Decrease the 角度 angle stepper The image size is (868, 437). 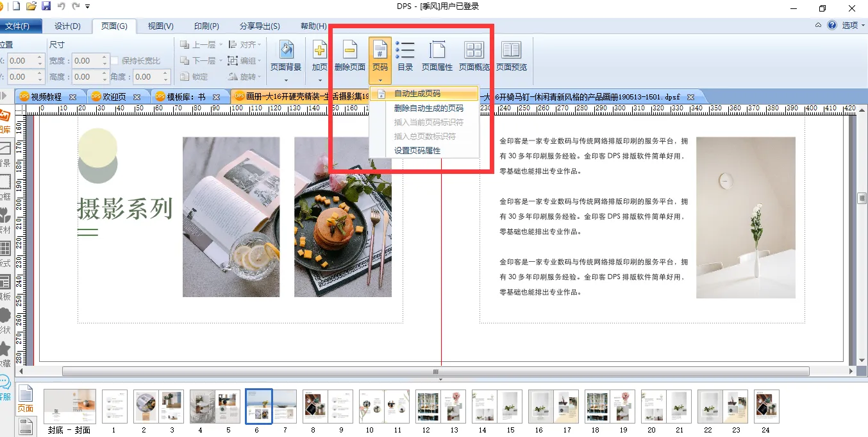click(x=165, y=81)
